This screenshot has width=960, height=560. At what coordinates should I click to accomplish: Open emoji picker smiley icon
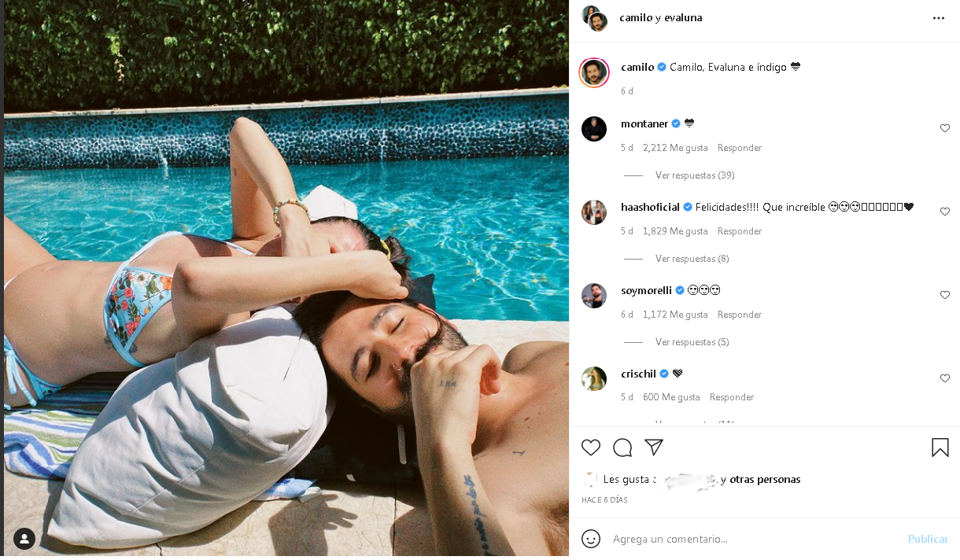coord(591,539)
